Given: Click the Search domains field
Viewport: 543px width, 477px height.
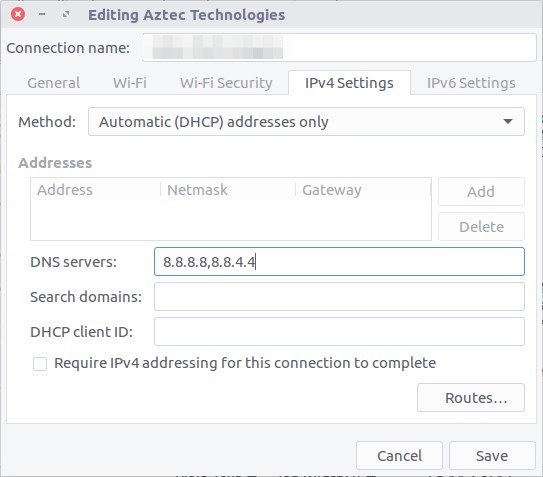Looking at the screenshot, I should point(339,297).
